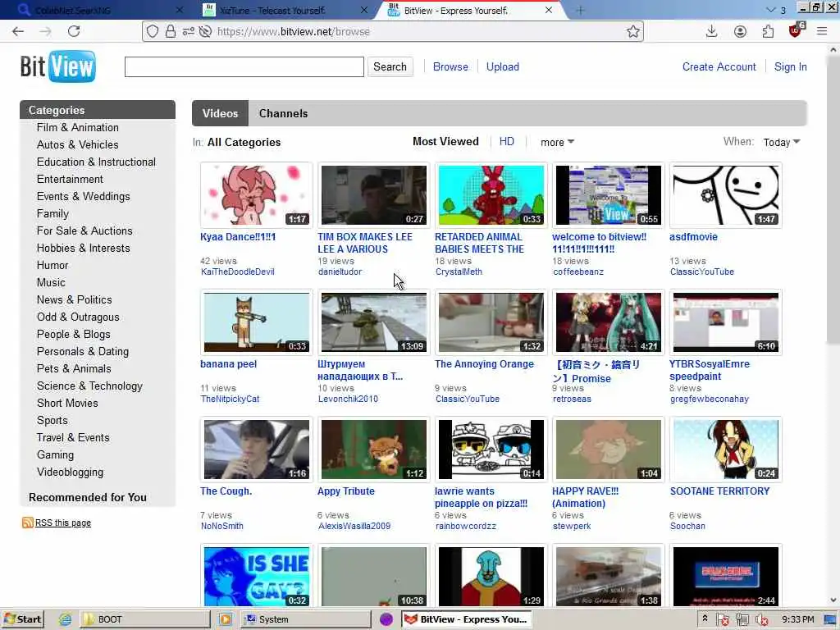Go back with the browser back arrow
The height and width of the screenshot is (630, 840).
tap(18, 32)
